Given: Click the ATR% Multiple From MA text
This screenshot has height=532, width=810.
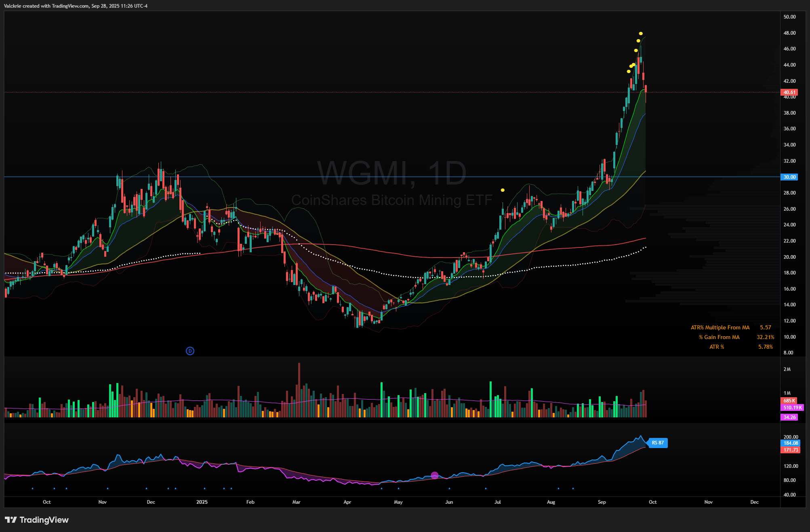Looking at the screenshot, I should pyautogui.click(x=720, y=328).
